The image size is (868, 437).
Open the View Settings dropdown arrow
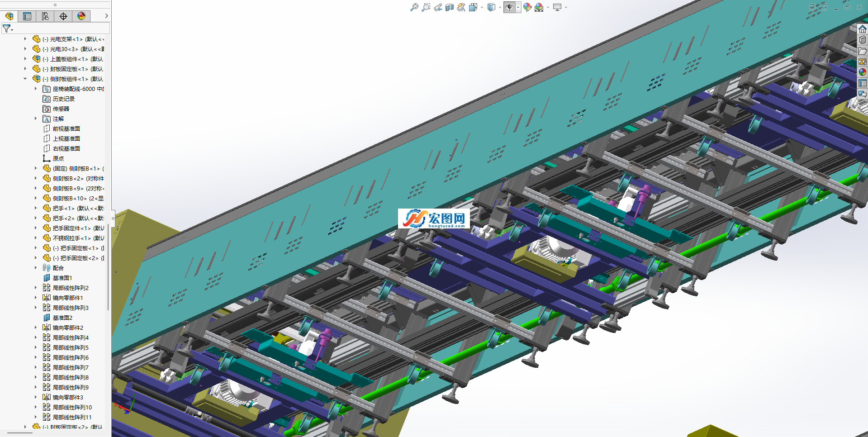(x=566, y=8)
